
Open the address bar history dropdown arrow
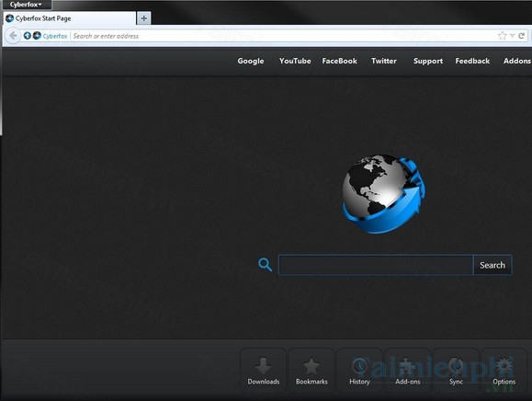click(x=513, y=36)
